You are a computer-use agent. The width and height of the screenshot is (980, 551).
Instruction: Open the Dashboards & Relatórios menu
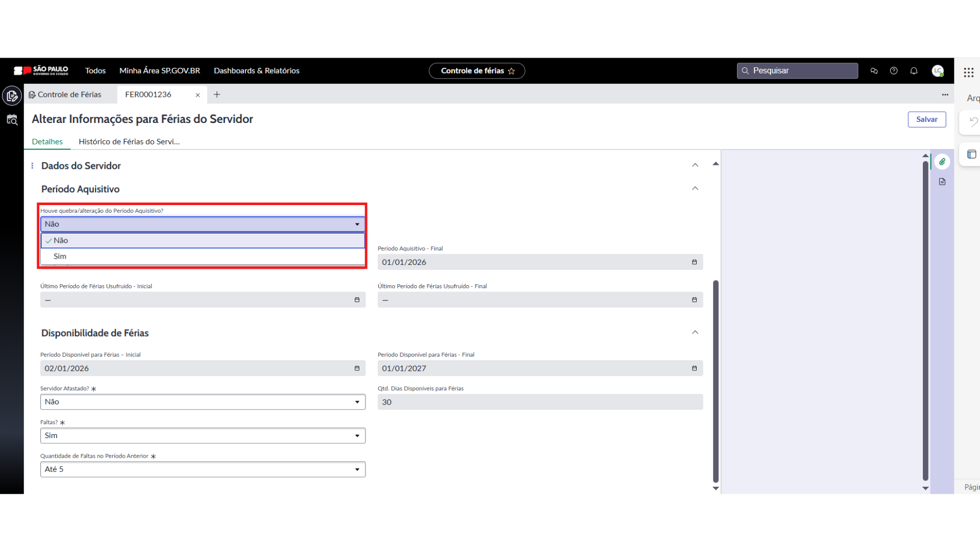pos(256,71)
